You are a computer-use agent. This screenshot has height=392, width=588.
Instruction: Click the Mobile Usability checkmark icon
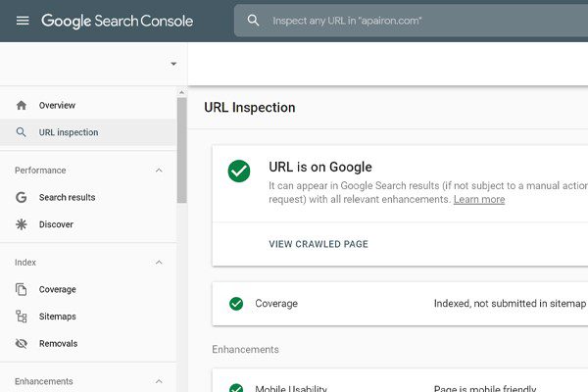pos(236,387)
